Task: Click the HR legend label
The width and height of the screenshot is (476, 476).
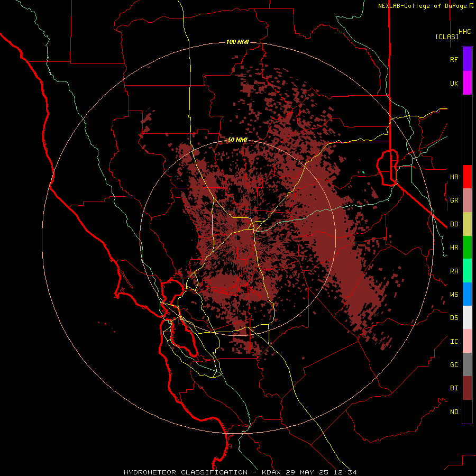Action: [454, 248]
